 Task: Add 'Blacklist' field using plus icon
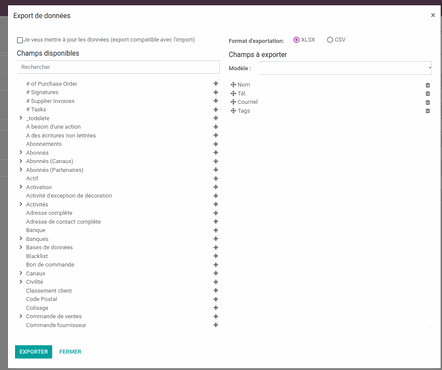click(x=216, y=256)
